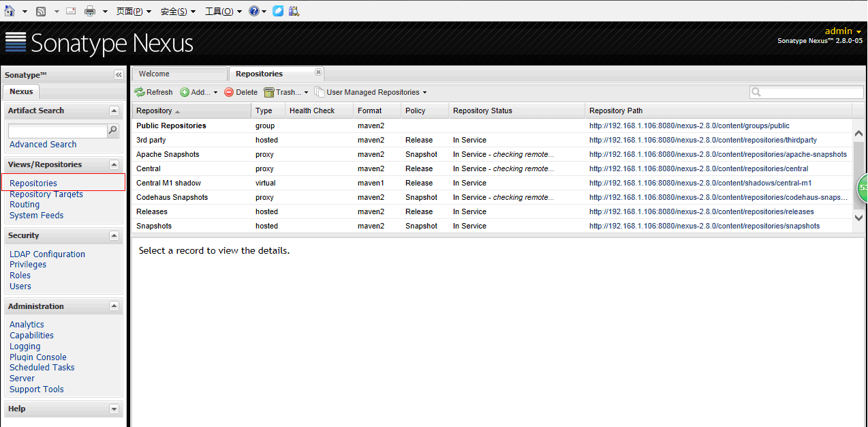Sort by the Repository Status column header
The height and width of the screenshot is (427, 868).
point(517,111)
